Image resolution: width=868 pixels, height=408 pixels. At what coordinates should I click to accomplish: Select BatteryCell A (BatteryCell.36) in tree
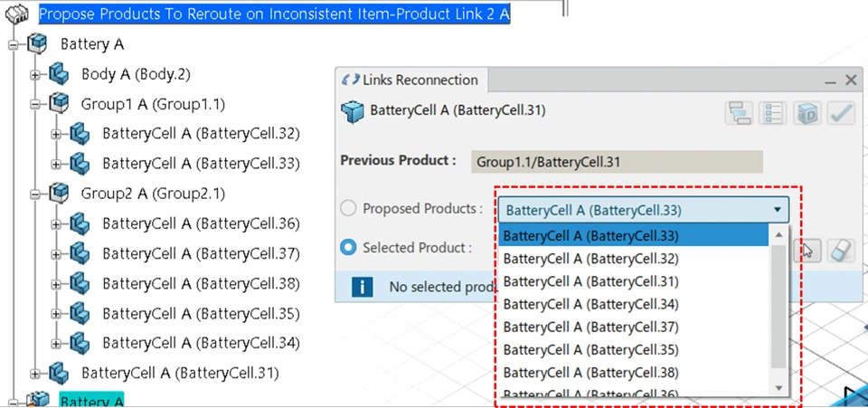201,223
